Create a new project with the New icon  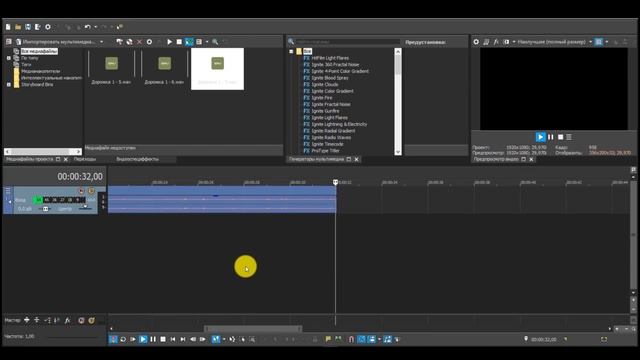coord(8,27)
